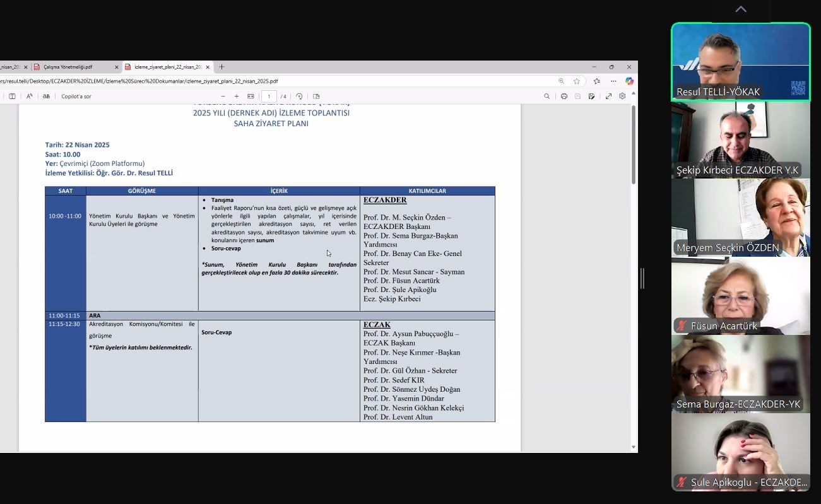Open PDF search with magnifier icon
This screenshot has width=821, height=504.
click(546, 97)
